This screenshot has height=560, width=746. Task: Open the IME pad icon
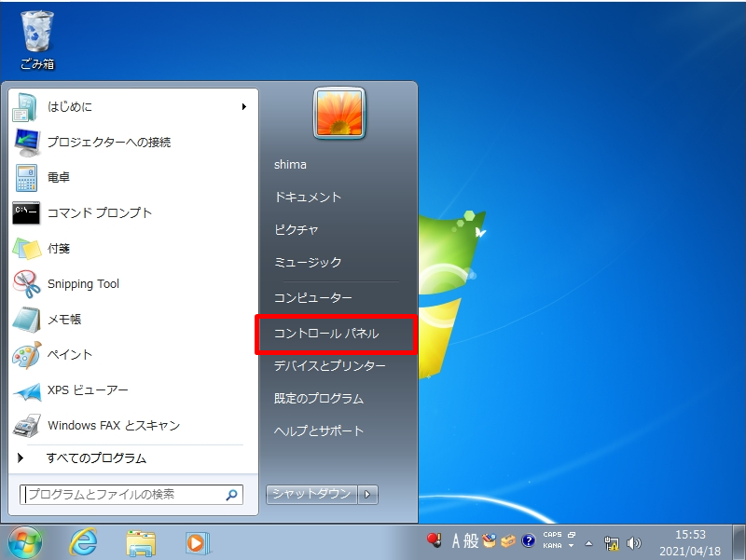coord(489,541)
